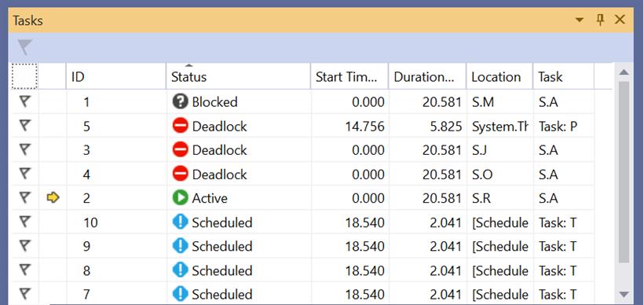Screen dimensions: 644x305
Task: Toggle the flag on task 9
Action: coord(25,246)
